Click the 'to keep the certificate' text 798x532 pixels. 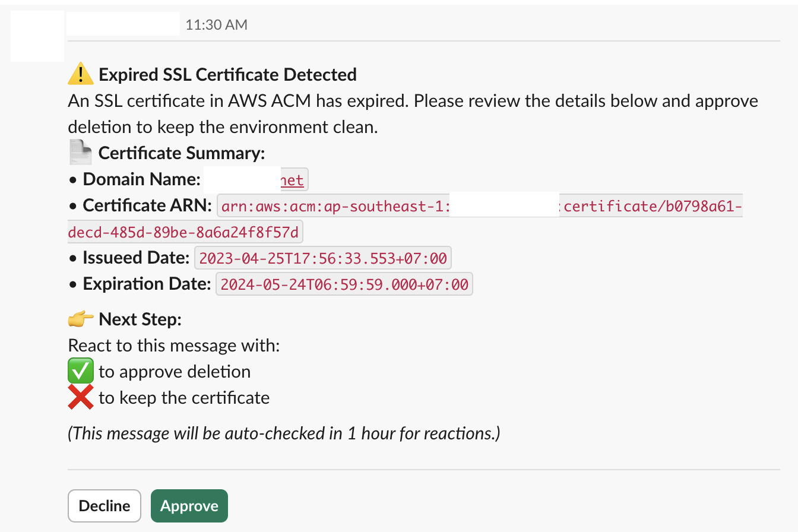pyautogui.click(x=184, y=397)
